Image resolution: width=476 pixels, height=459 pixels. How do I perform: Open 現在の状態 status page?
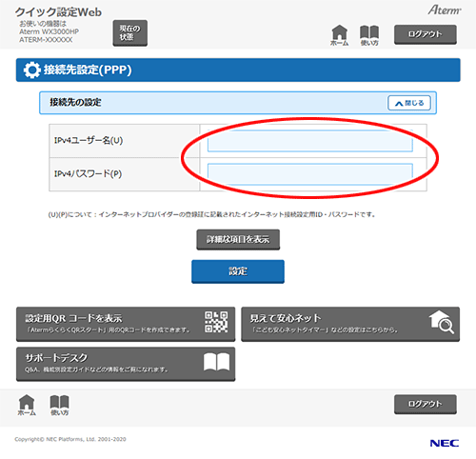pyautogui.click(x=129, y=33)
